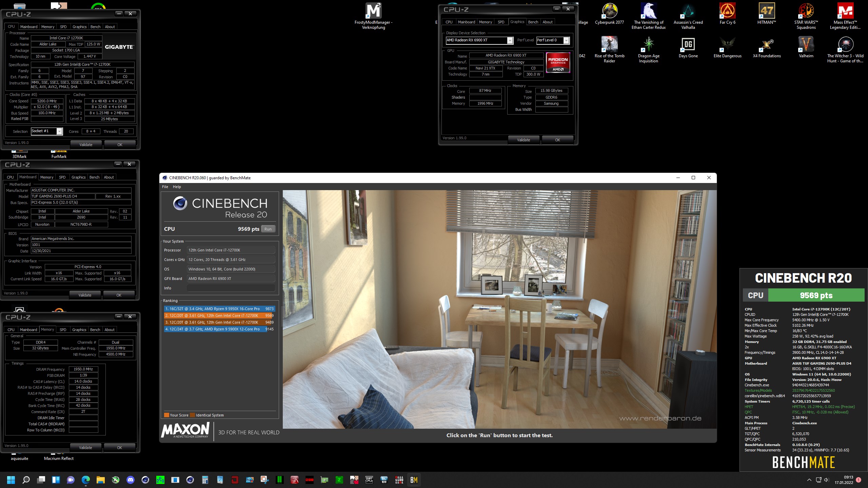Click the Radeon Graphics logo in CPU-Z
The image size is (868, 488).
(558, 63)
